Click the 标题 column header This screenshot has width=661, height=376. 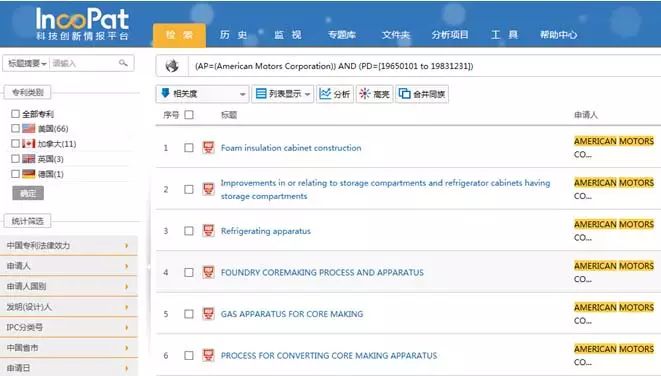[x=229, y=115]
